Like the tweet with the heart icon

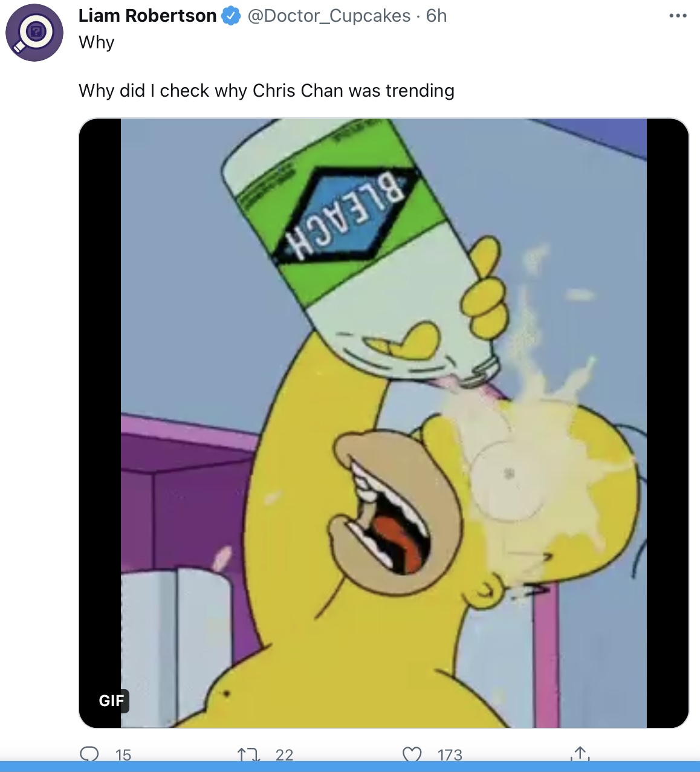(412, 754)
